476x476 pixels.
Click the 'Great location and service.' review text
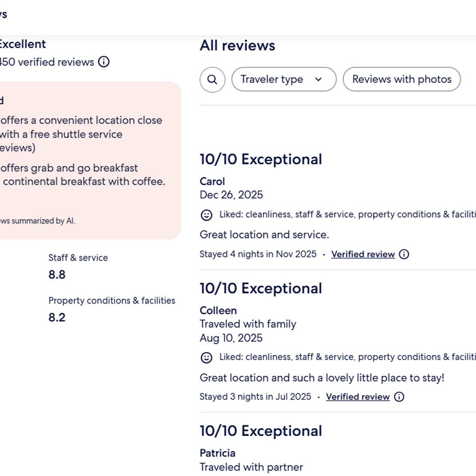264,235
